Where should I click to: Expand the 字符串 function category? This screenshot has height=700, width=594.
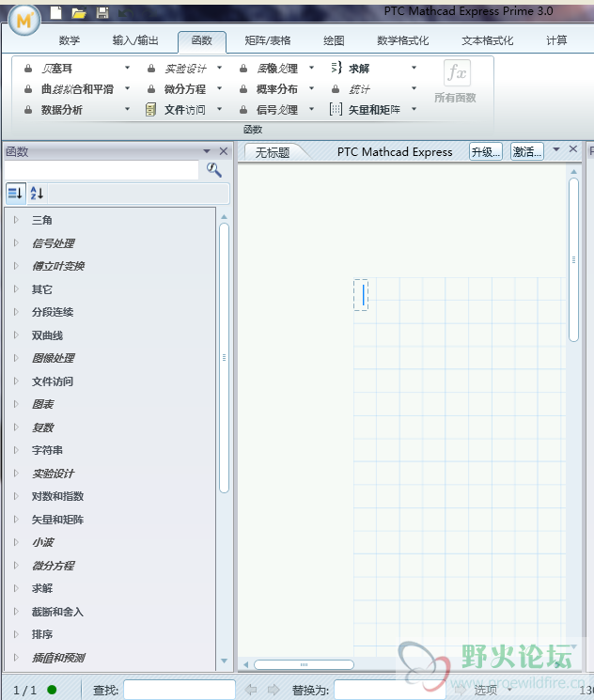pyautogui.click(x=16, y=449)
